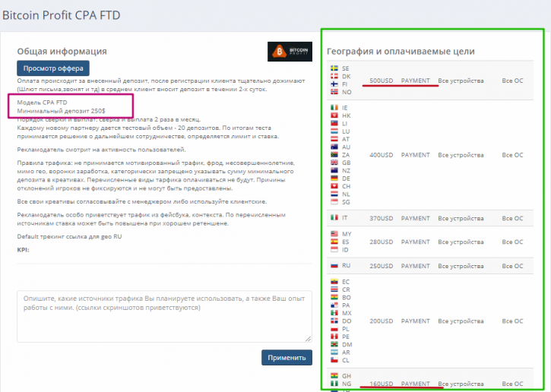Click the Luxembourg flag icon next to LU

click(334, 131)
